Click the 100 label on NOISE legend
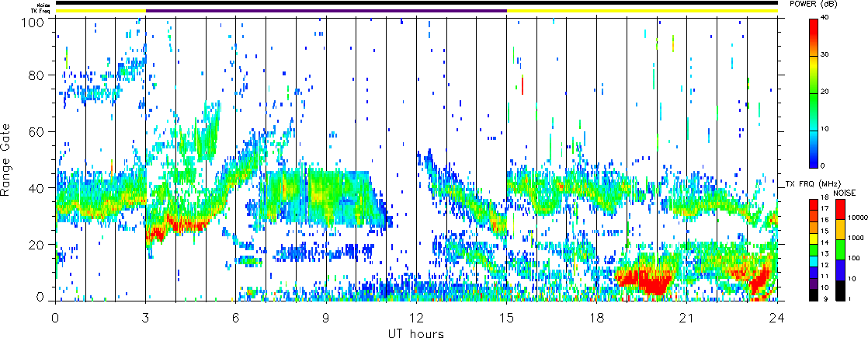The height and width of the screenshot is (338, 868). 853,258
